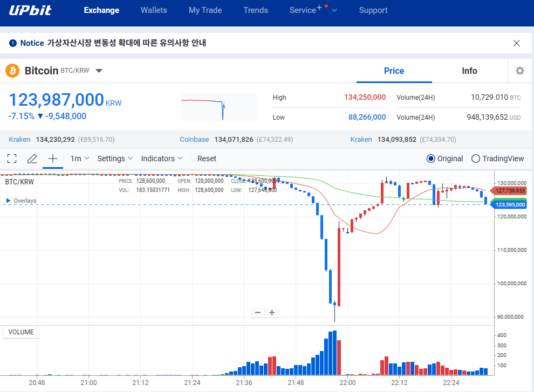Zoom out the chart with minus button
Image resolution: width=534 pixels, height=392 pixels.
click(x=258, y=313)
